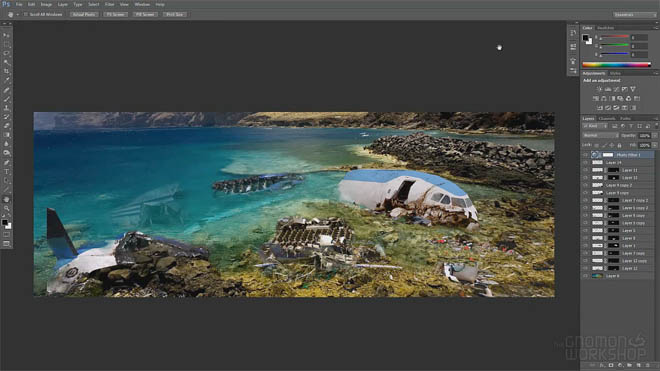The height and width of the screenshot is (371, 660).
Task: Open the Filter menu
Action: (109, 4)
